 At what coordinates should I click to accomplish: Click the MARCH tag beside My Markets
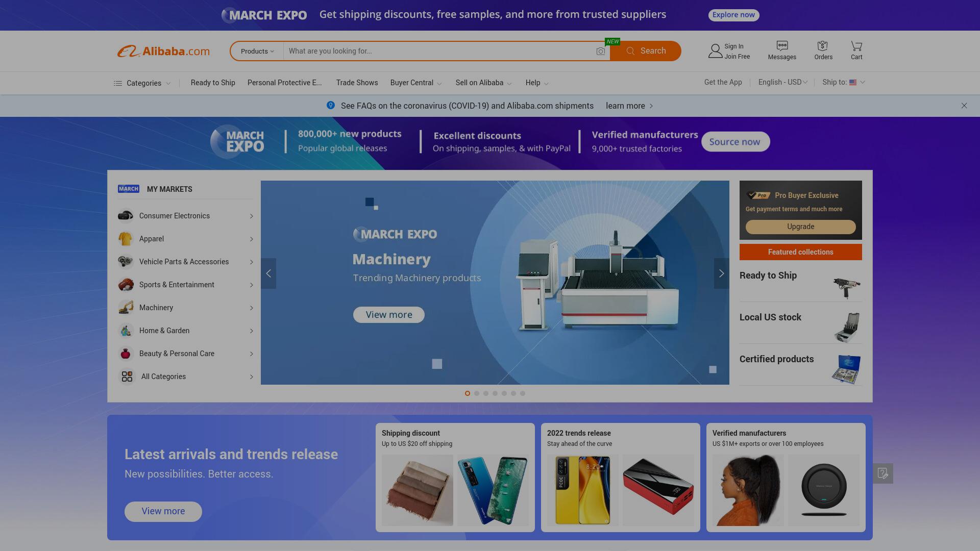point(129,189)
